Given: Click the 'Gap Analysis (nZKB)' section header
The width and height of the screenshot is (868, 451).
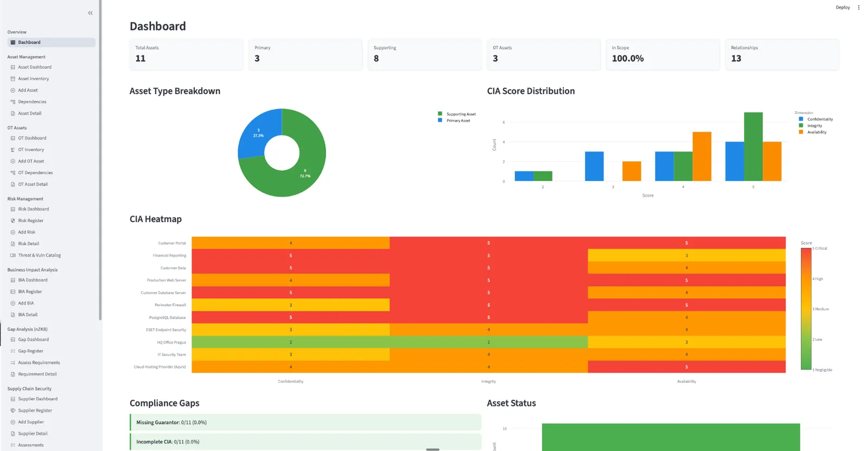Looking at the screenshot, I should pos(28,329).
